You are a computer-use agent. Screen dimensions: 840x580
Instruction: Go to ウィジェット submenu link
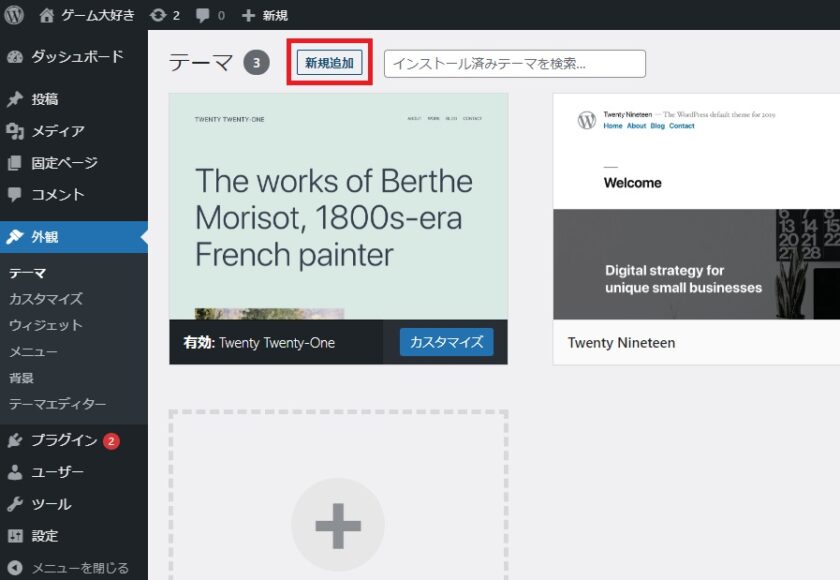46,325
